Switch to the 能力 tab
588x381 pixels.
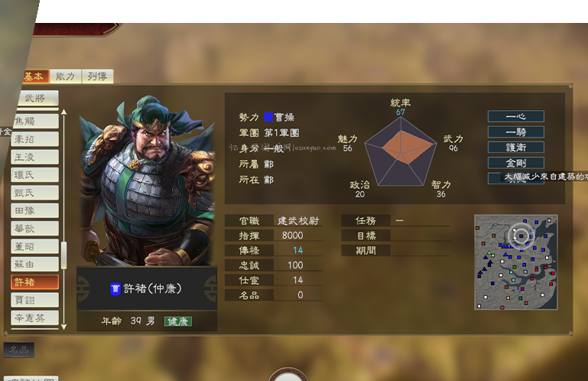(65, 77)
